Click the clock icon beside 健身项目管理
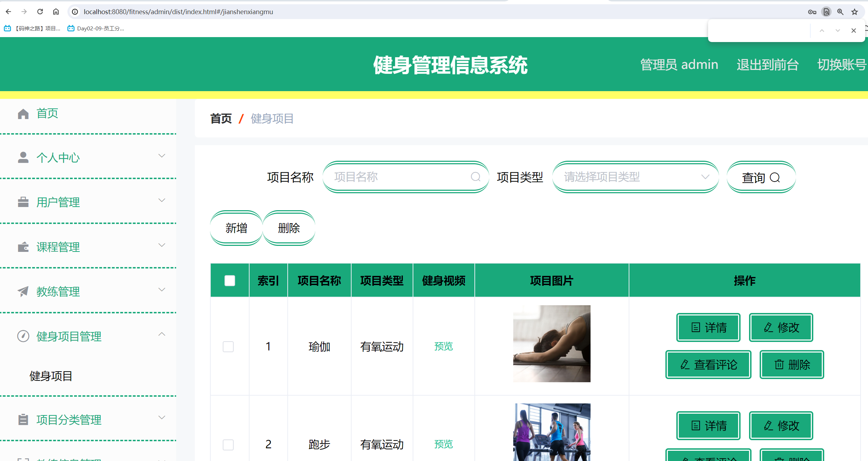The width and height of the screenshot is (868, 461). tap(23, 336)
